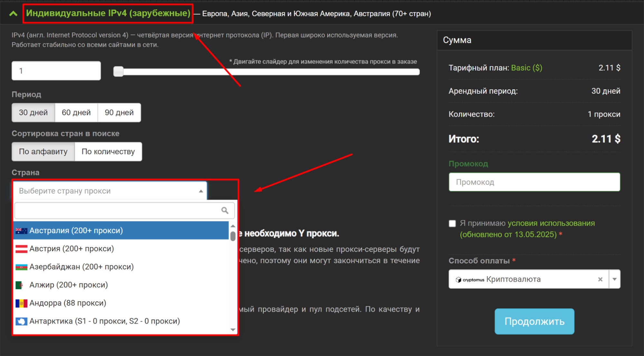
Task: Collapse the green chevron section arrow
Action: [13, 14]
